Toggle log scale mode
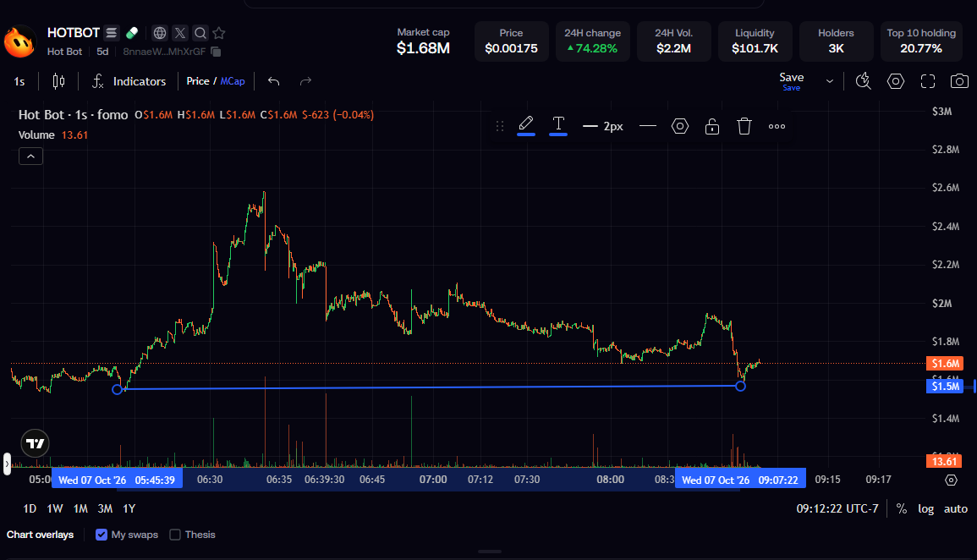The image size is (977, 560). point(926,509)
